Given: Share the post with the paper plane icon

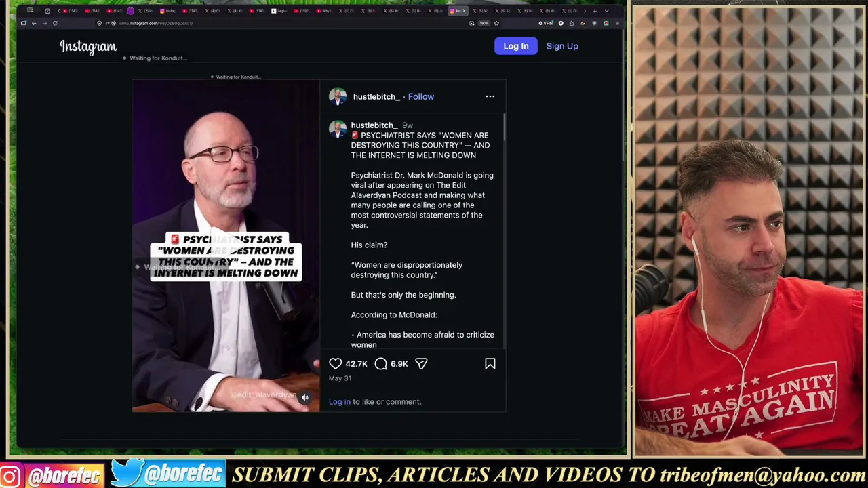Looking at the screenshot, I should 421,364.
